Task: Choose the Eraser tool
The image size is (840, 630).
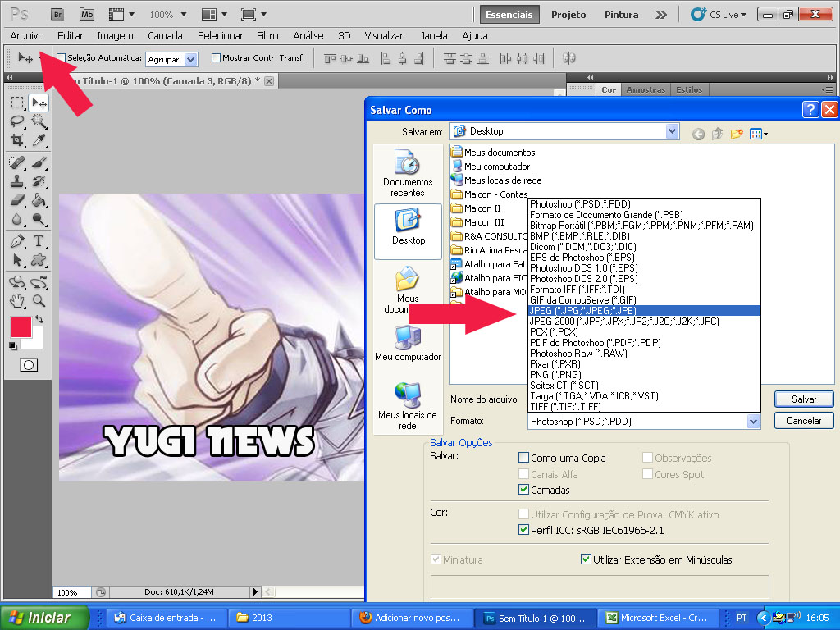Action: point(17,200)
